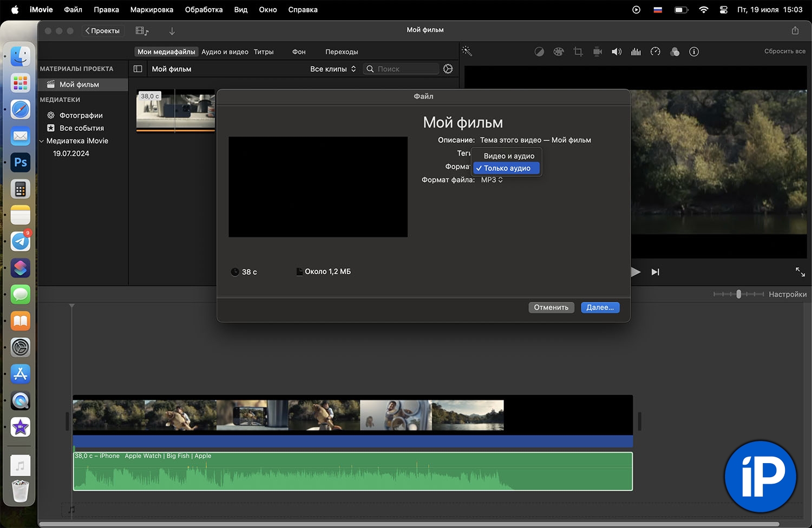Screen dimensions: 812x528
Task: Toggle the media library sidebar button
Action: point(138,69)
